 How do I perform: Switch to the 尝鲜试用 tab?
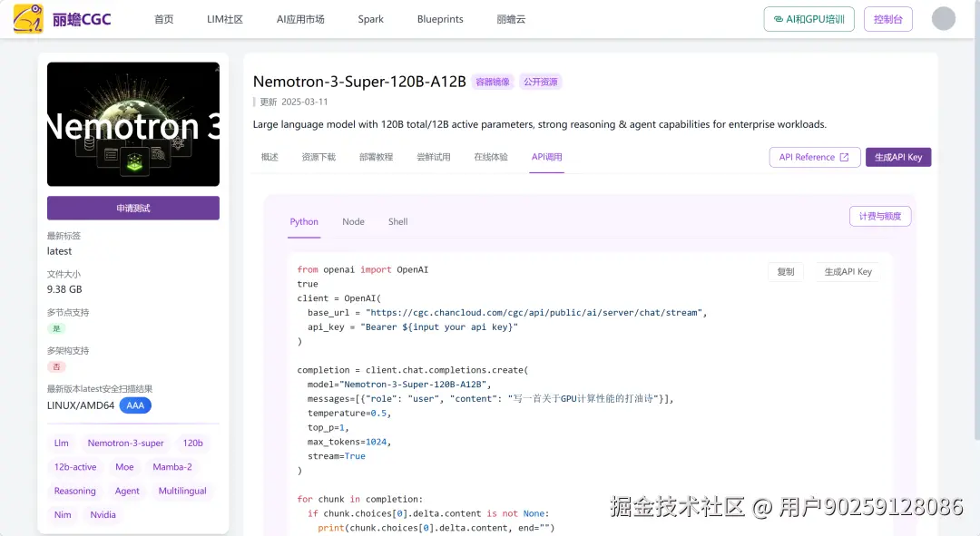pos(434,158)
